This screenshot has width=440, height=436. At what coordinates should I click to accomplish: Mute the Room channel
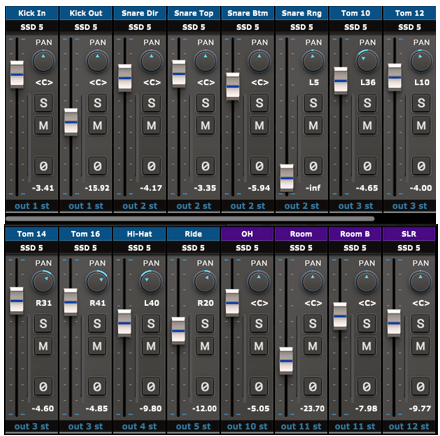point(313,346)
